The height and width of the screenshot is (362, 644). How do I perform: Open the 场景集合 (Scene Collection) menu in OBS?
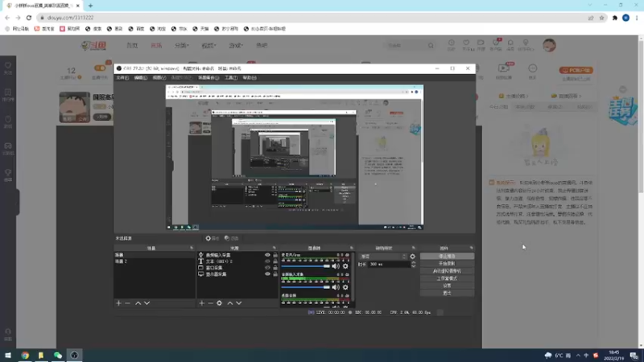point(208,77)
